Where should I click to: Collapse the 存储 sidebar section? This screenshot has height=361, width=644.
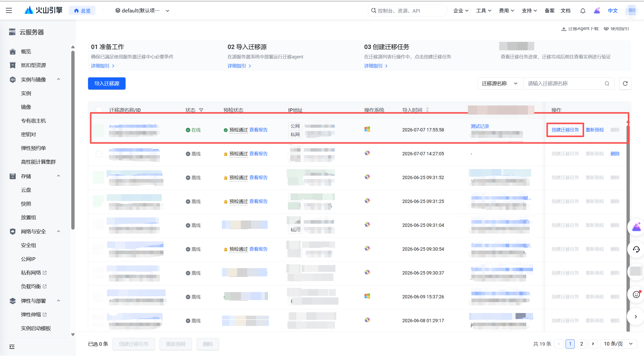(59, 176)
